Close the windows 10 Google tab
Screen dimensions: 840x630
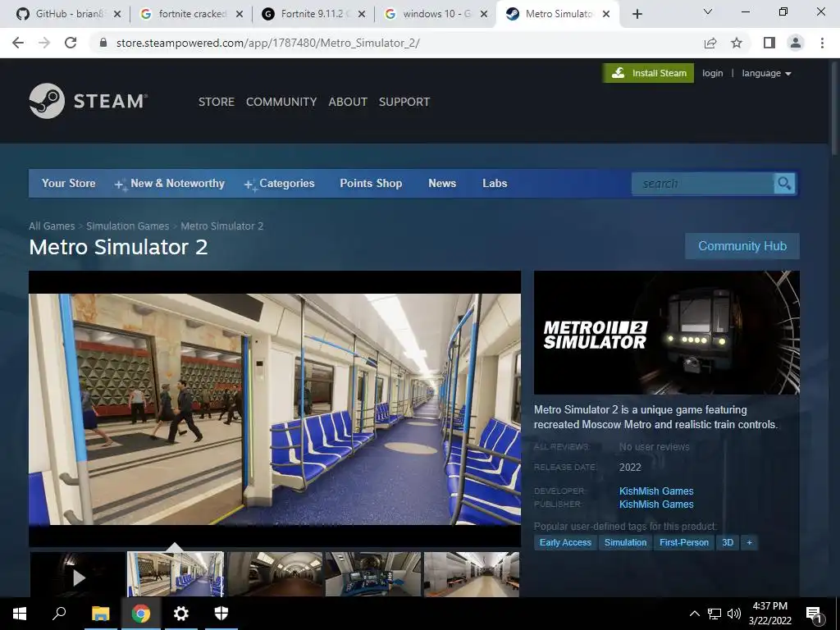click(484, 14)
